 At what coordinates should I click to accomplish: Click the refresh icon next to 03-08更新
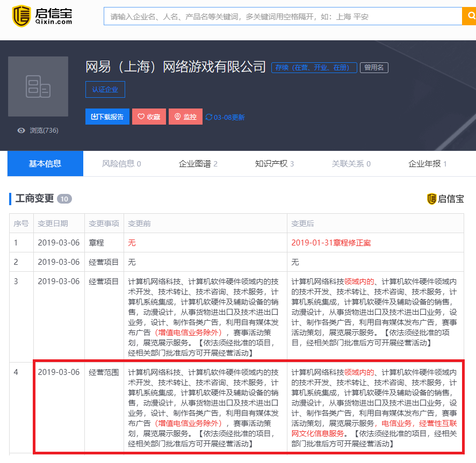point(208,117)
